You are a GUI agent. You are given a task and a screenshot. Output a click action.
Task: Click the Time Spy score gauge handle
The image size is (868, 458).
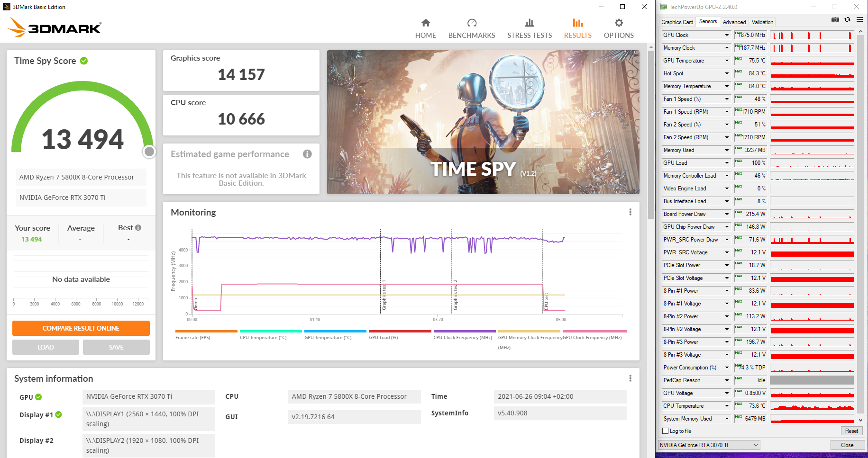(149, 152)
